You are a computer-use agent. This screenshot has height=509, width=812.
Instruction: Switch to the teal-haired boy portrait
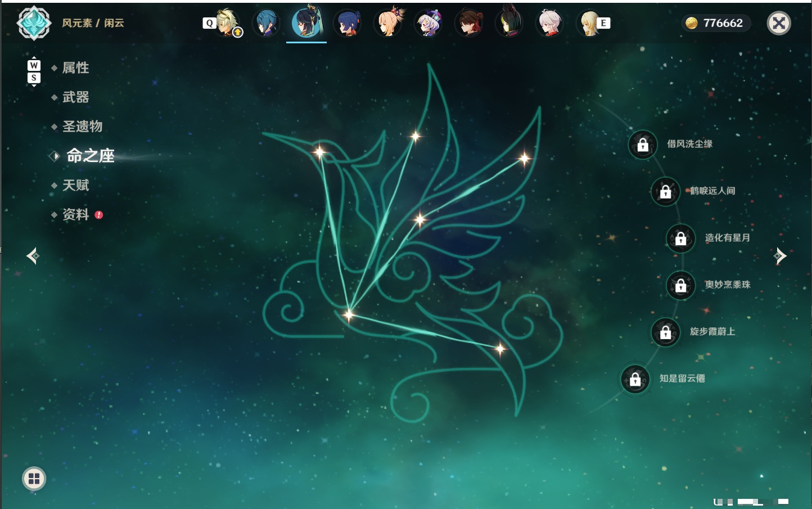[x=266, y=23]
